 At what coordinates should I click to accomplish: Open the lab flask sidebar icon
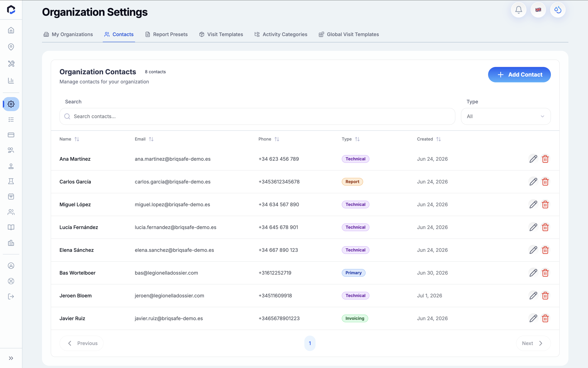point(11,181)
